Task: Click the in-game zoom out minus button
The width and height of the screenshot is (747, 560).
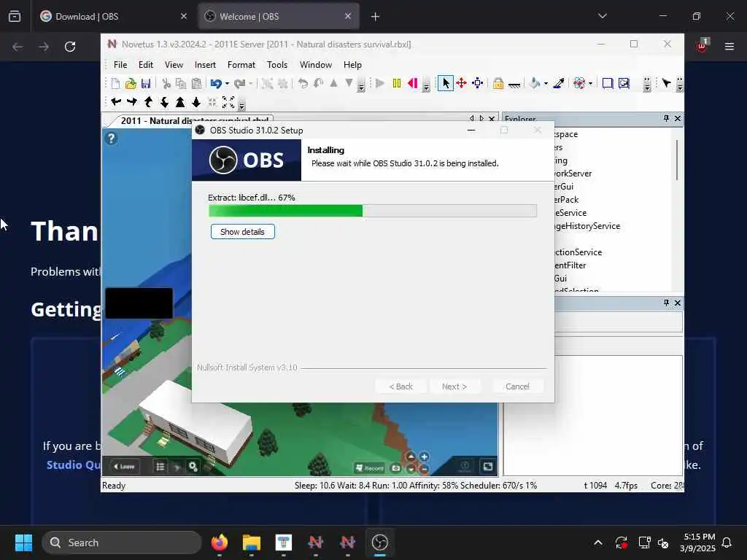Action: (x=424, y=469)
